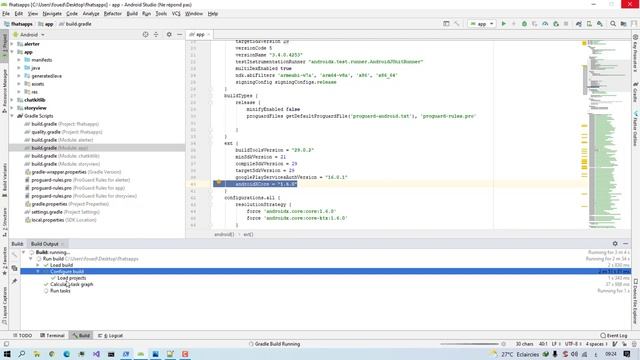Viewport: 640px width, 360px height.
Task: Select settings.gradle in Gradle Scripts
Action: point(62,212)
